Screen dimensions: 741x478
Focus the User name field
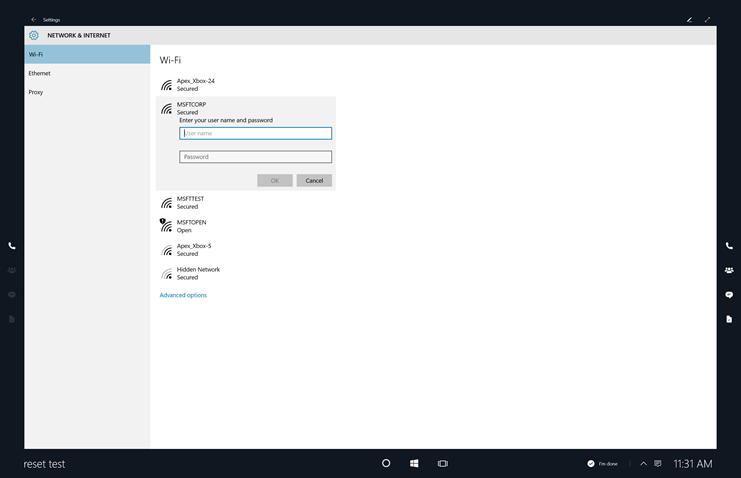tap(255, 133)
